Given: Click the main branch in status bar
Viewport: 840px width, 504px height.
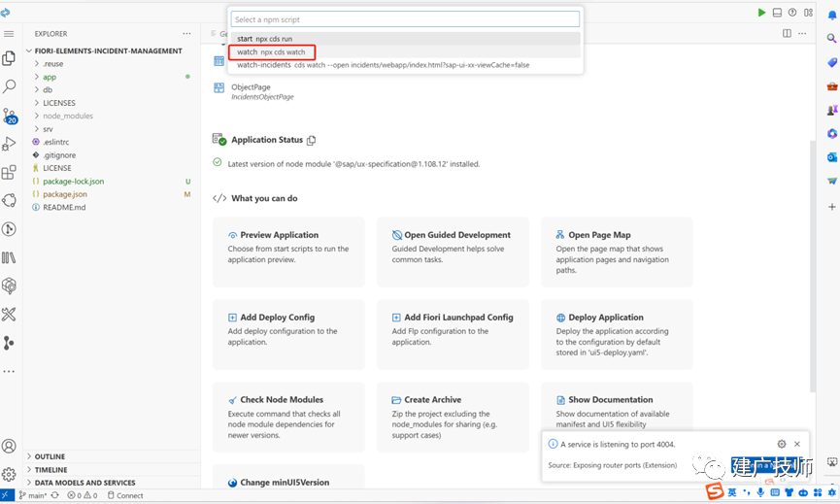Looking at the screenshot, I should [x=33, y=495].
